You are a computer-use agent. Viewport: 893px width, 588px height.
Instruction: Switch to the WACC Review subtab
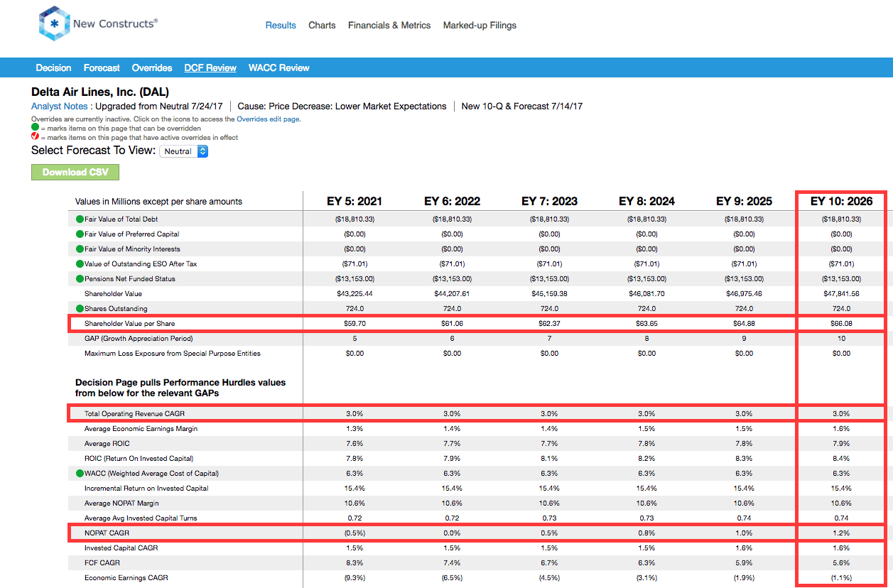coord(279,68)
